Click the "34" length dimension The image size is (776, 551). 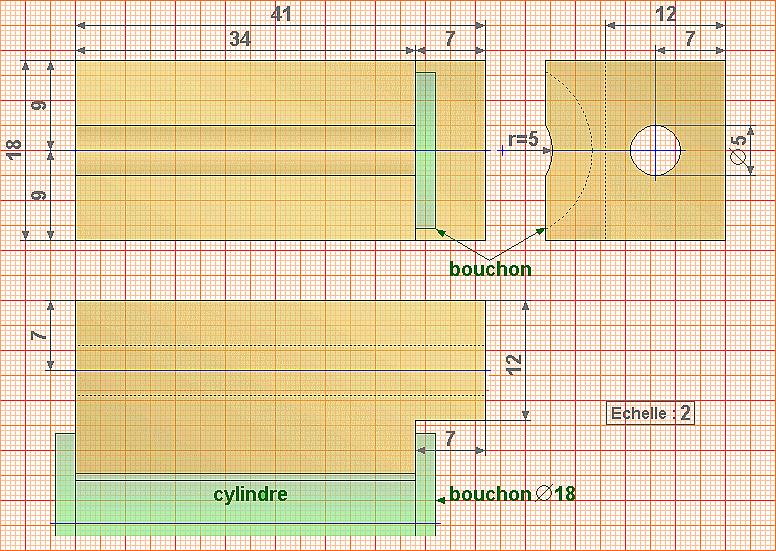tap(240, 39)
